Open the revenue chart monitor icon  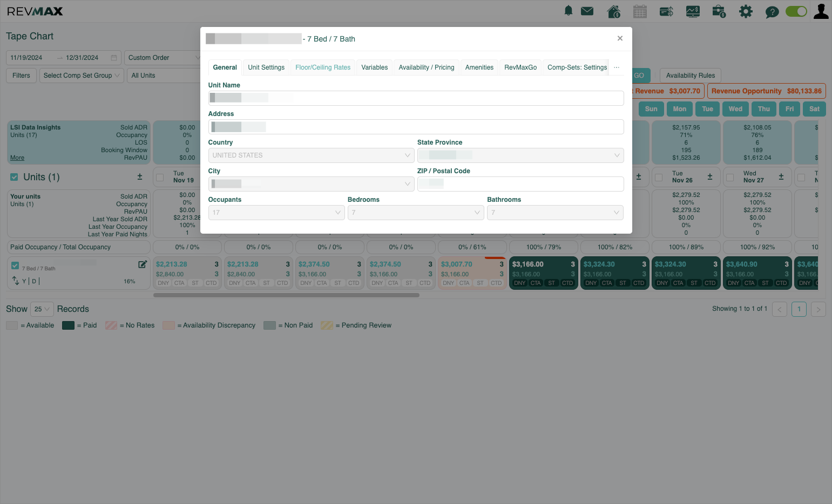[x=693, y=11]
